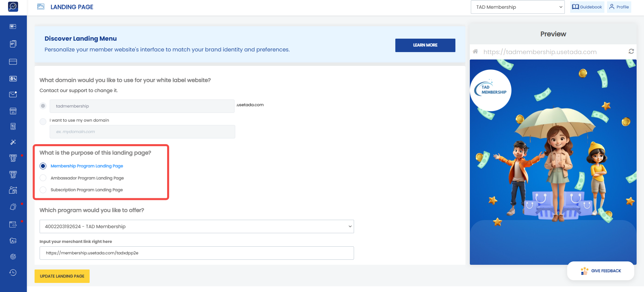This screenshot has width=644, height=292.
Task: Open the history clock sidebar icon
Action: coord(13,273)
